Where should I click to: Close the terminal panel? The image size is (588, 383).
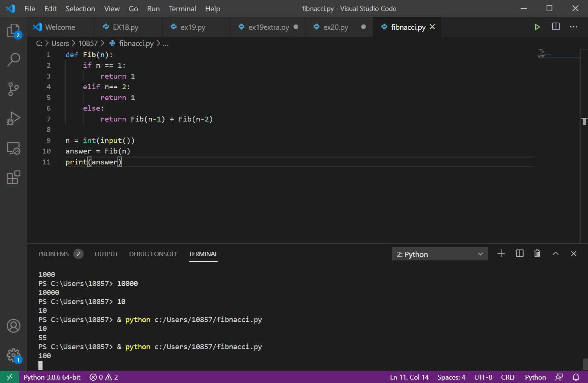[574, 254]
